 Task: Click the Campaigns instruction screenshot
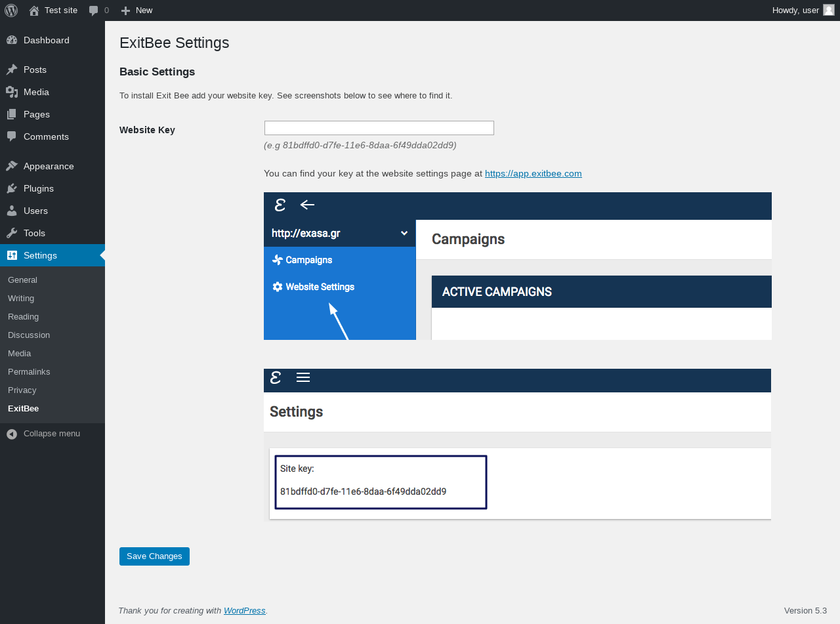(x=518, y=266)
